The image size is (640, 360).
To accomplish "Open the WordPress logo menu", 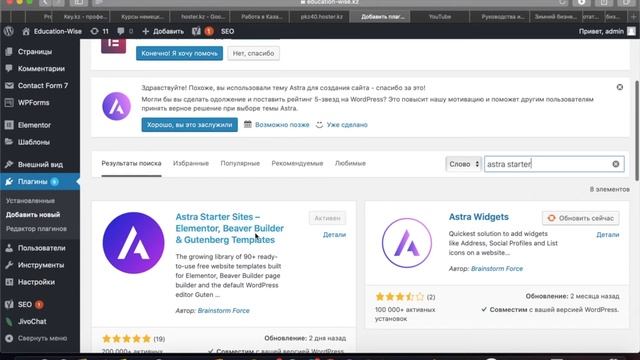I will 9,31.
